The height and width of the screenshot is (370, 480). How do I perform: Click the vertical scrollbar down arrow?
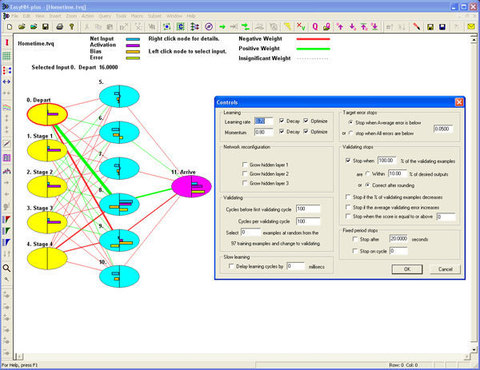point(474,350)
